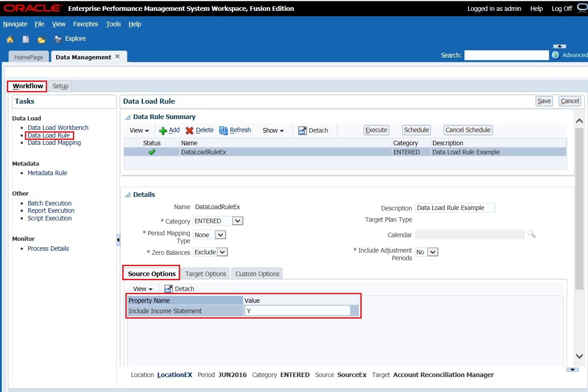The height and width of the screenshot is (392, 588).
Task: Click the Execute button
Action: 376,130
